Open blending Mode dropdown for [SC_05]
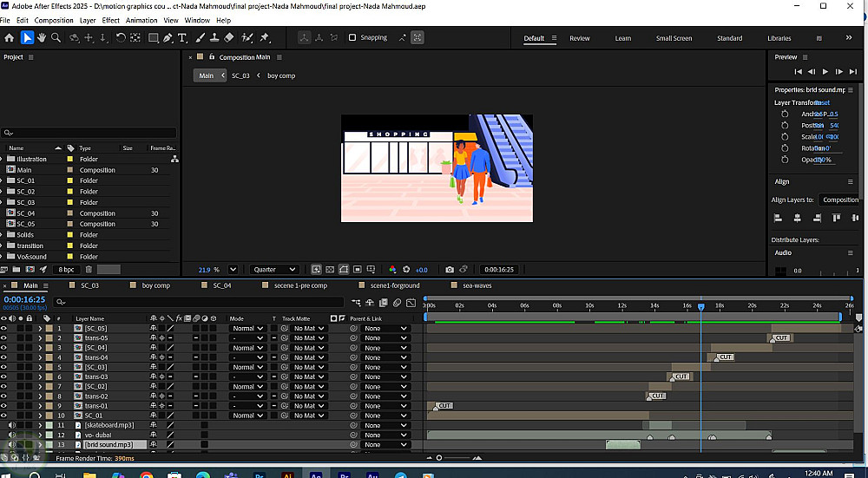Screen dimensions: 868x478 pyautogui.click(x=247, y=329)
